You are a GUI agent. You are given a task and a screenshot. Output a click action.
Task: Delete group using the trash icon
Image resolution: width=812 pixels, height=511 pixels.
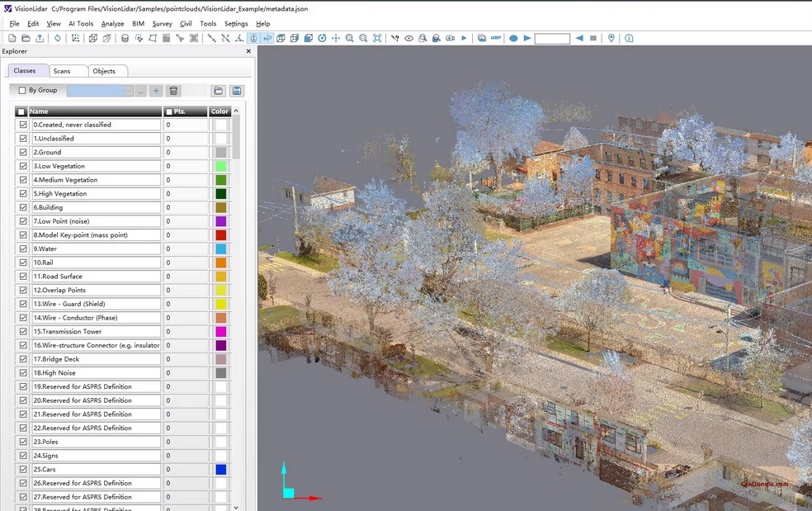point(173,91)
